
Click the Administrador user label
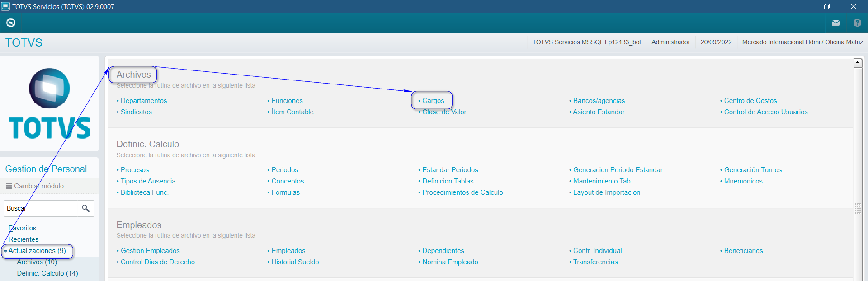pos(670,42)
